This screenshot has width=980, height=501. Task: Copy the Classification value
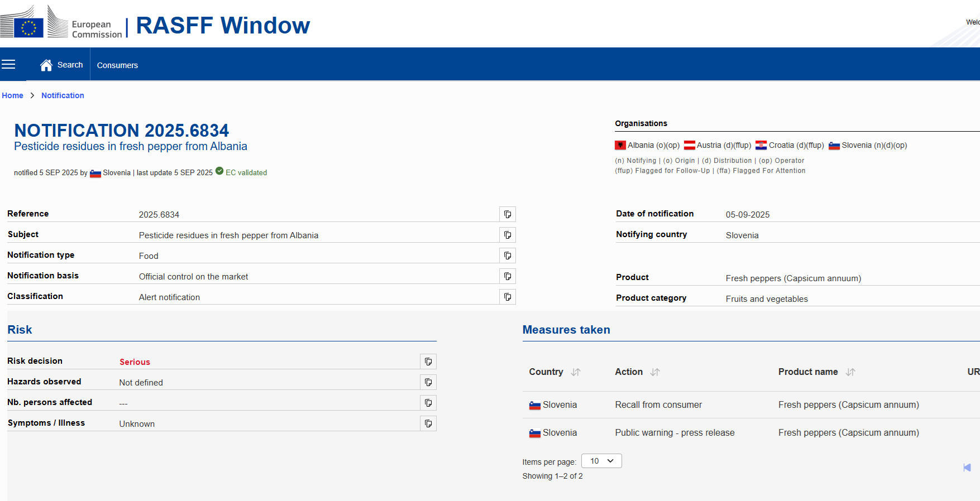click(x=507, y=297)
